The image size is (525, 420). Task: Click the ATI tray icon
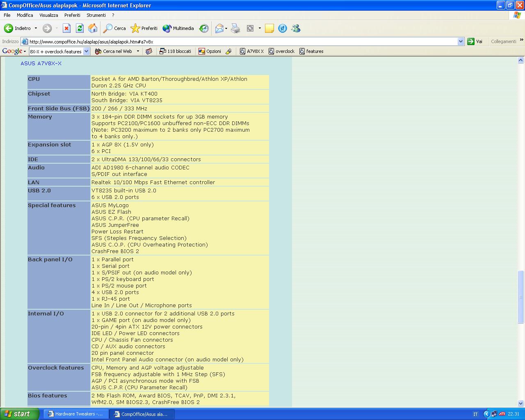[x=502, y=414]
